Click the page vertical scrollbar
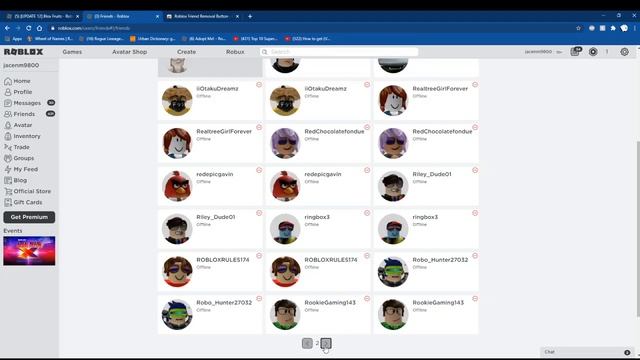The width and height of the screenshot is (640, 360). click(638, 229)
